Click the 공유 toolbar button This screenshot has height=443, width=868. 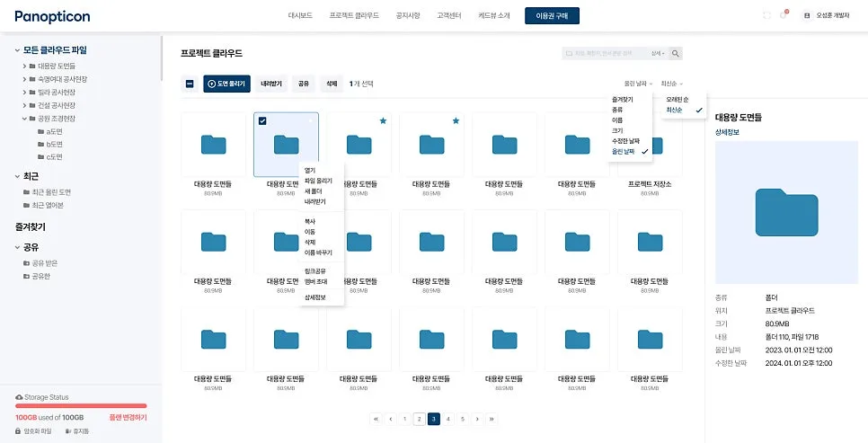(304, 84)
